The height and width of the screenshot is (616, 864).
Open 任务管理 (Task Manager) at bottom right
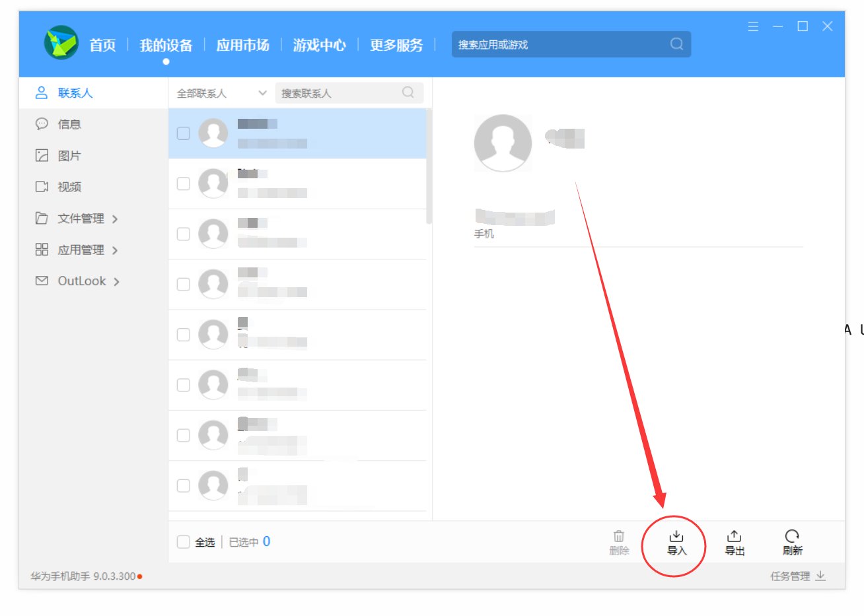tap(790, 575)
